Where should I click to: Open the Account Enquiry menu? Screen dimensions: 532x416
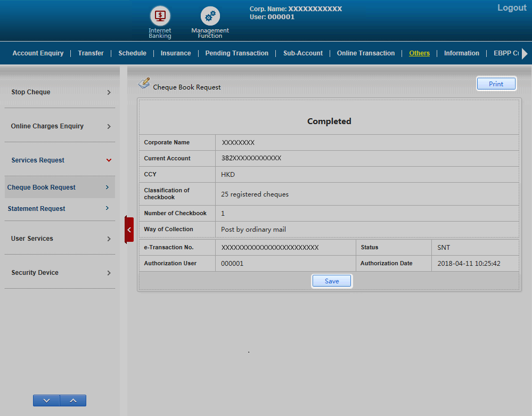pyautogui.click(x=38, y=53)
